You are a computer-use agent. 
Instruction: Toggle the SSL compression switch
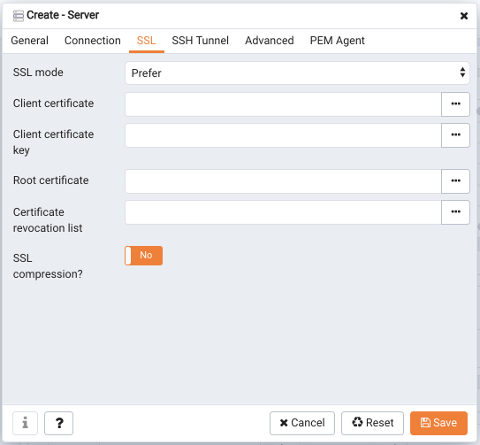[144, 256]
